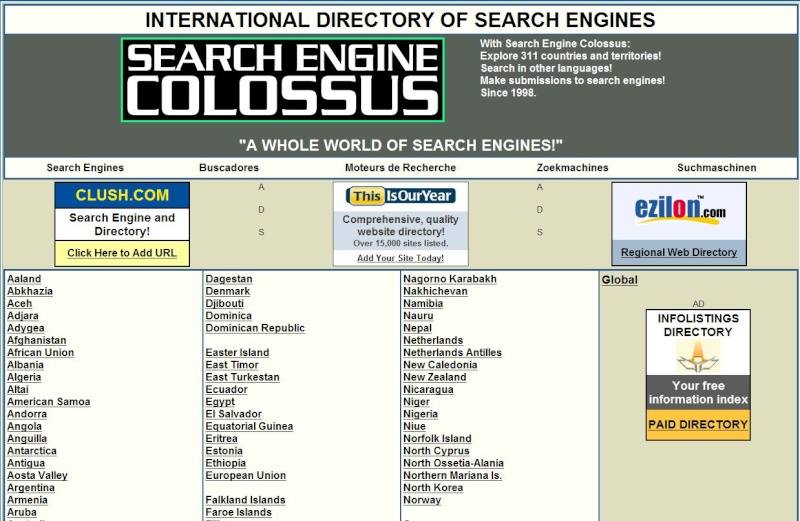Select the Search Engines language label

85,167
